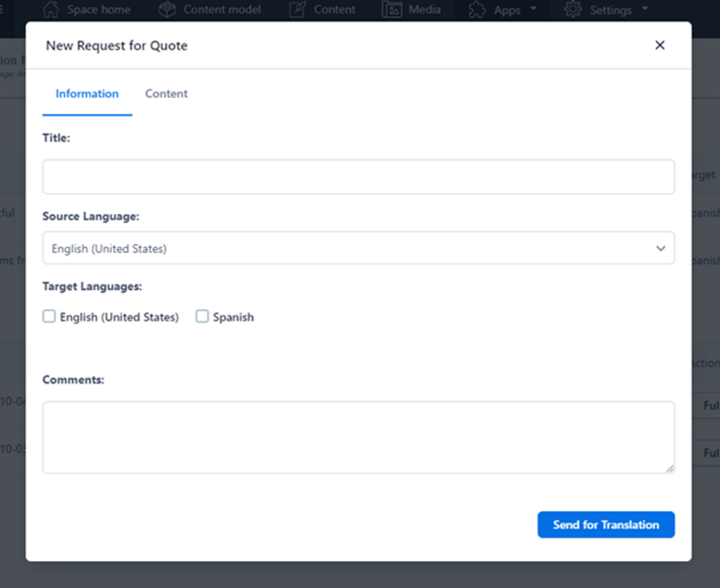Image resolution: width=720 pixels, height=588 pixels.
Task: Click the X icon to dismiss the dialog
Action: (x=660, y=45)
